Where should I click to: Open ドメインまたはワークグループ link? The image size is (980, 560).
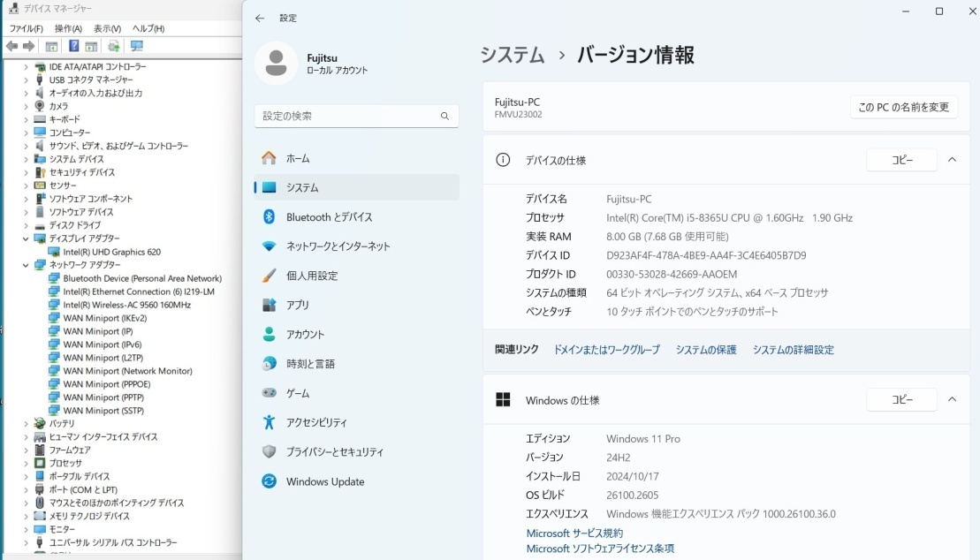coord(606,350)
